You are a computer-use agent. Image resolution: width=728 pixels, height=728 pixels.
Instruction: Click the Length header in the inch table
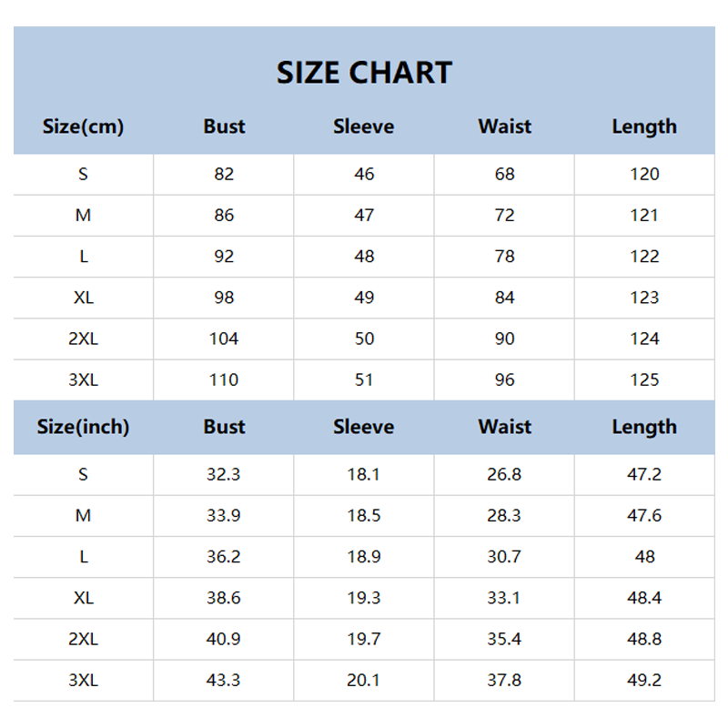point(644,427)
